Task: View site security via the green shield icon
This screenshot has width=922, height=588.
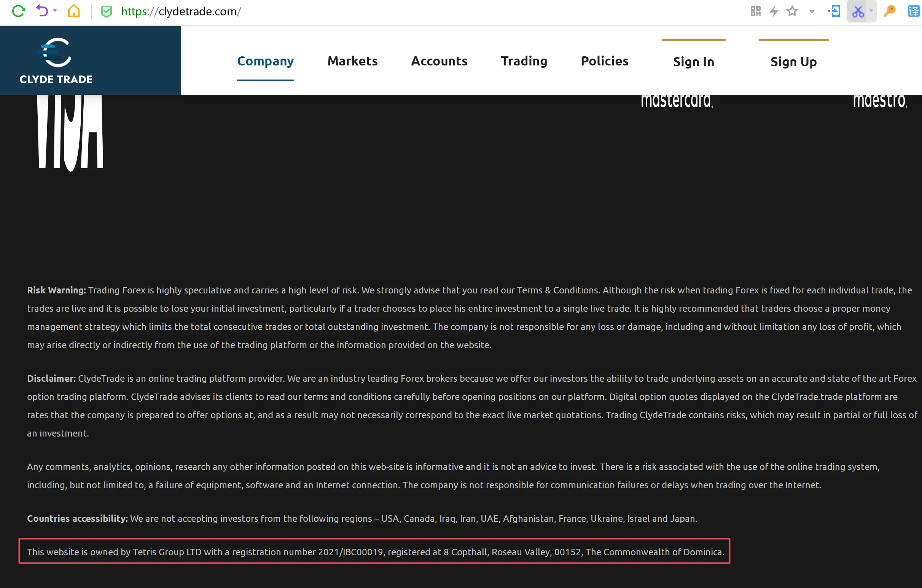Action: click(107, 11)
